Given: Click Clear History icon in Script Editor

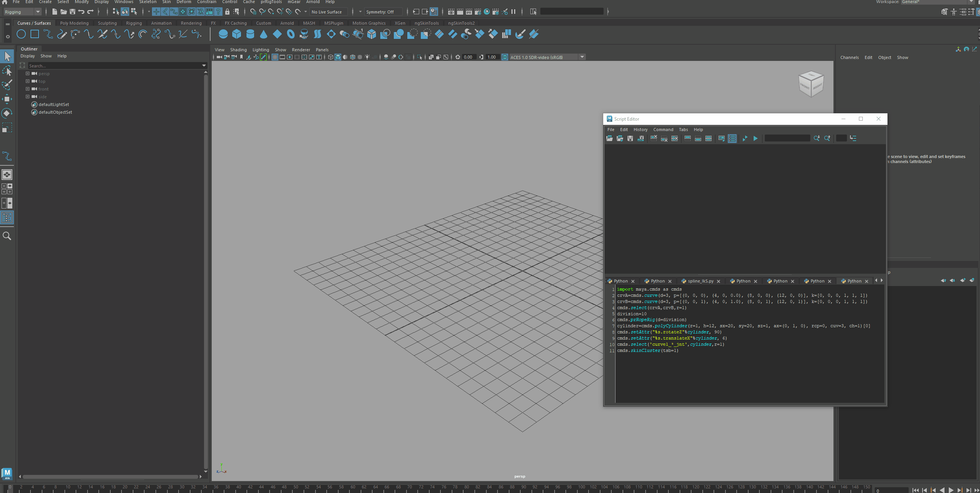Looking at the screenshot, I should 654,138.
